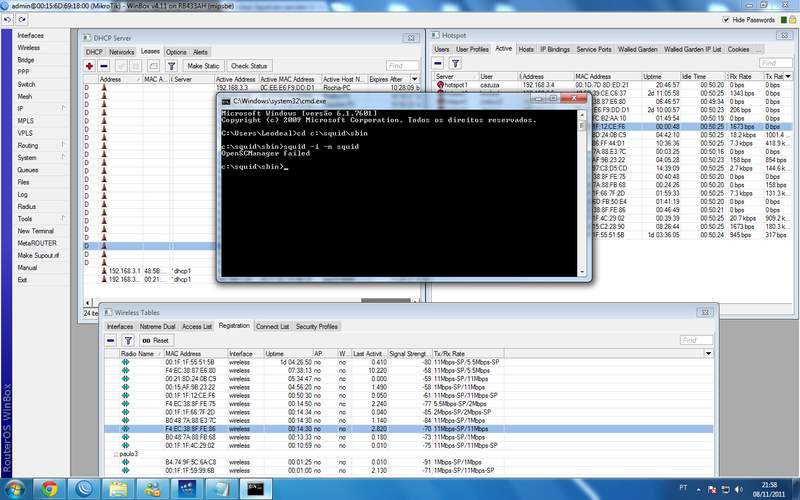Image resolution: width=800 pixels, height=500 pixels.
Task: Click the red plus add button in DHCP Server
Action: (x=90, y=66)
